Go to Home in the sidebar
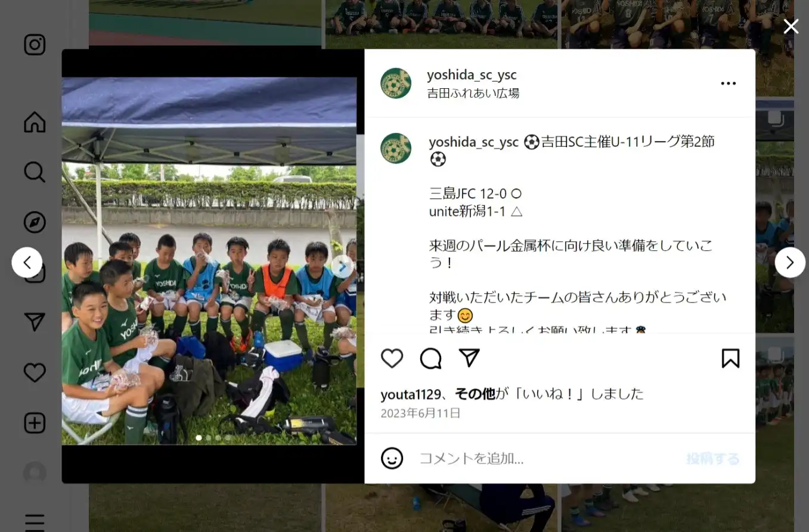Image resolution: width=809 pixels, height=532 pixels. click(x=35, y=122)
